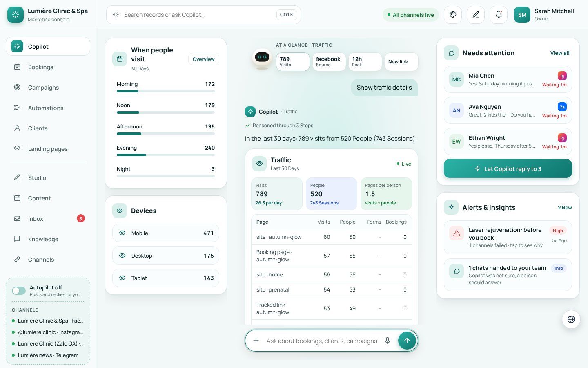
Task: Open Campaigns in the sidebar
Action: click(48, 88)
